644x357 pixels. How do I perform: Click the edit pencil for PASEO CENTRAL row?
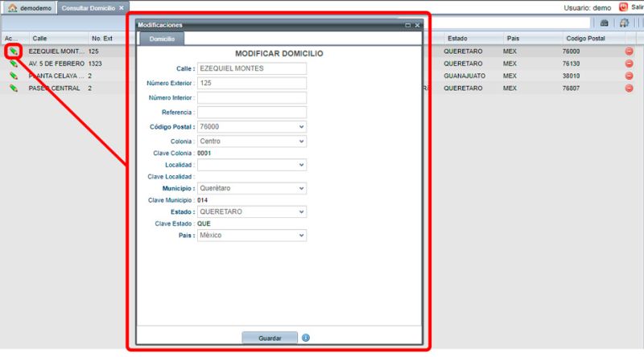(x=13, y=88)
